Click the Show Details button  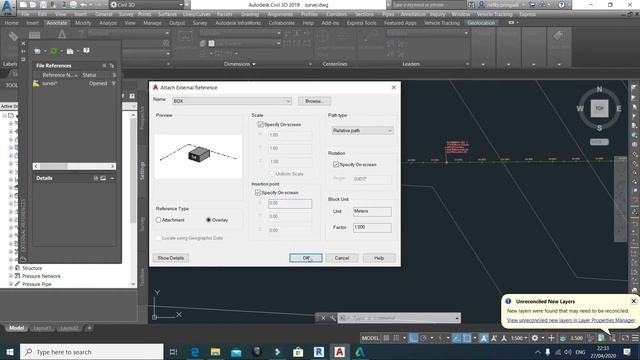pos(171,258)
